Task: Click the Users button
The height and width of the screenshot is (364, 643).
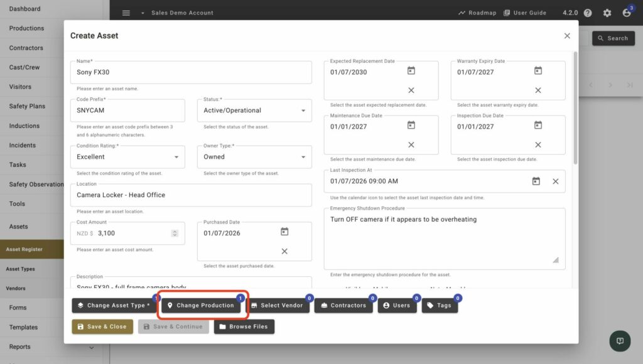Action: click(397, 306)
